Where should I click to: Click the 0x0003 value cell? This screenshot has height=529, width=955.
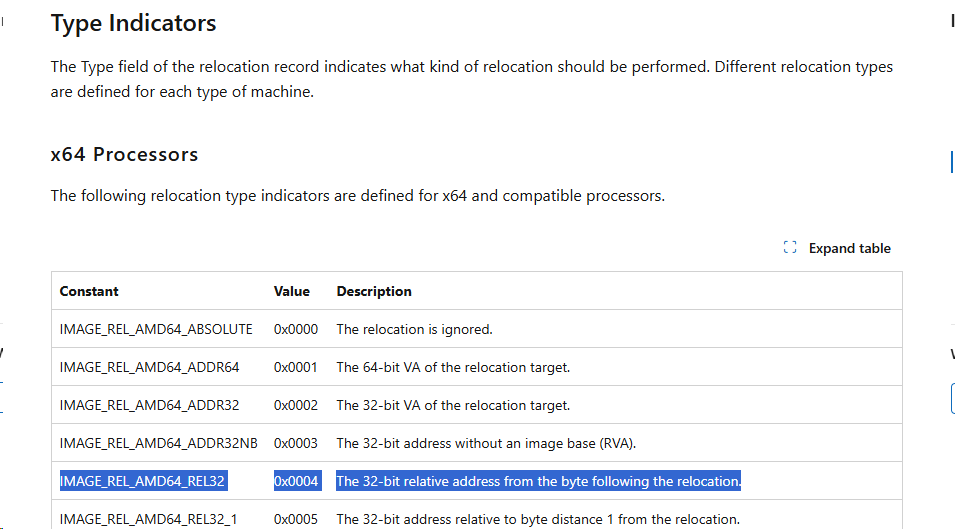point(296,443)
